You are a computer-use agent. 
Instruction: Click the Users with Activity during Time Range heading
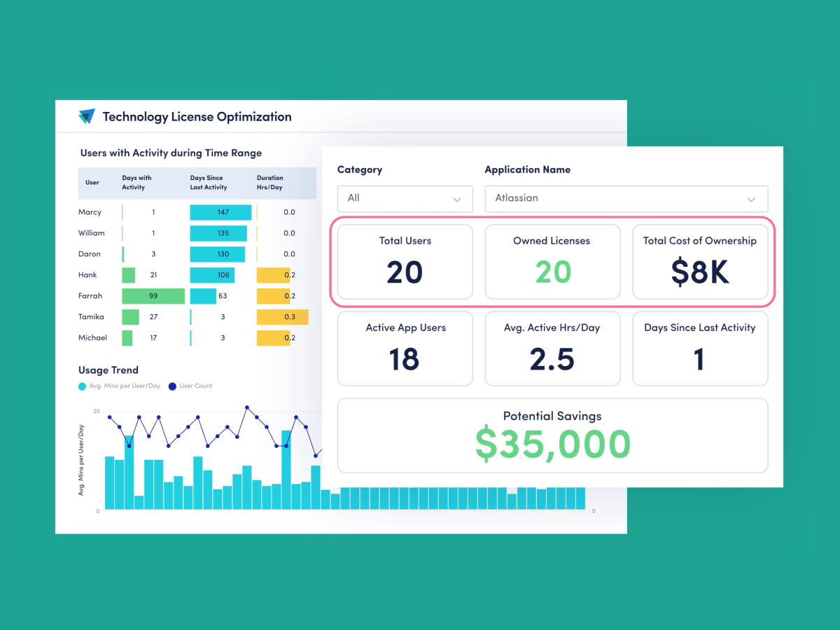tap(171, 153)
